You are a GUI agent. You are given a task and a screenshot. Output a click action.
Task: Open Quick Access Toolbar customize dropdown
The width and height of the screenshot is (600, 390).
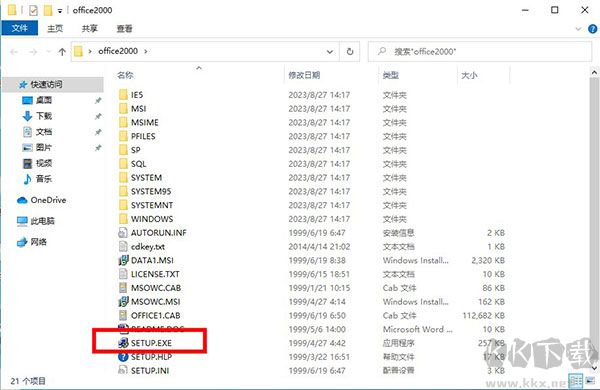[60, 11]
